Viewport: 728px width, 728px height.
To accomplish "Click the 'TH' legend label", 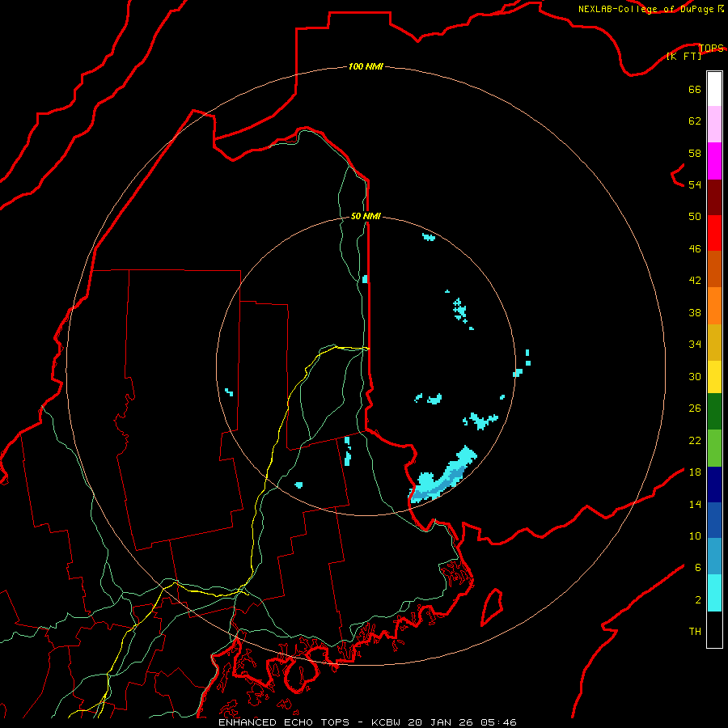I will (x=695, y=631).
